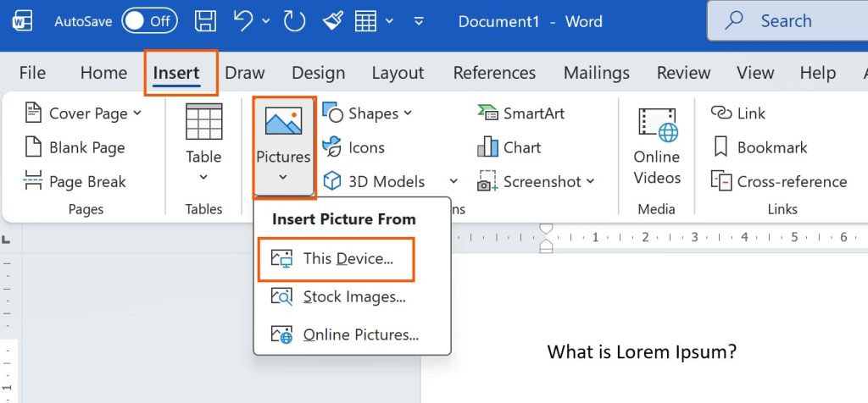The image size is (868, 403).
Task: Click the Pictures button
Action: tap(283, 147)
